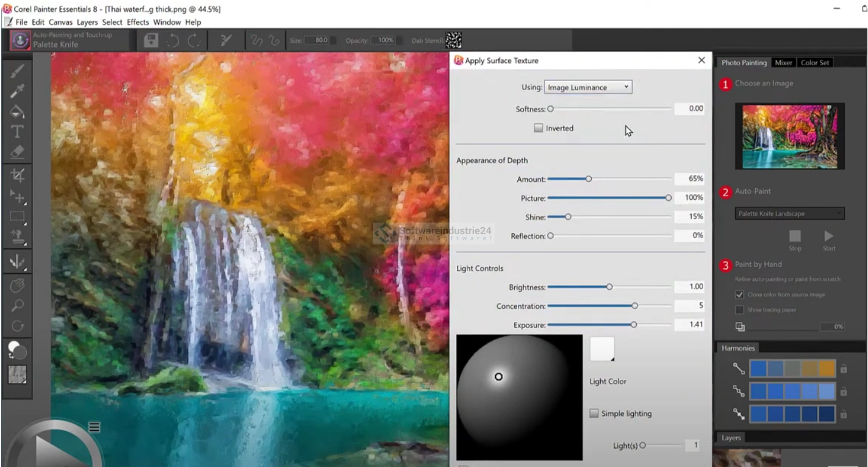Select the Eraser tool
This screenshot has height=467, width=868.
17,151
